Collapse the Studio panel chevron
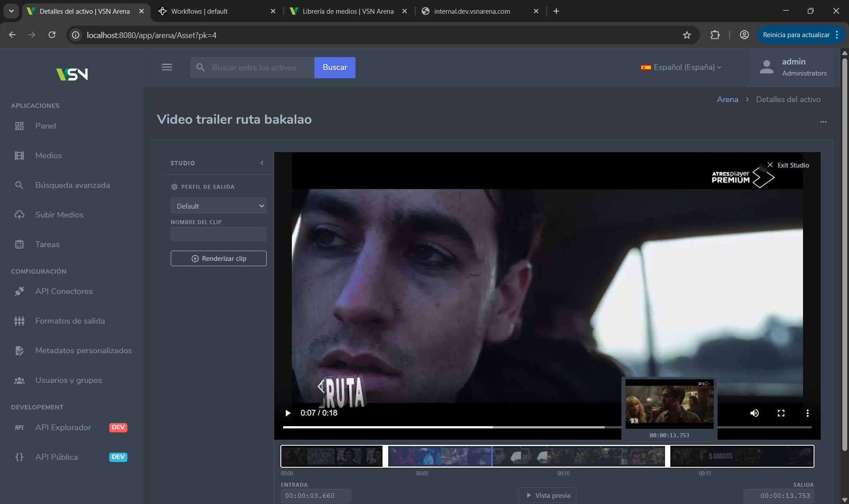 [262, 163]
